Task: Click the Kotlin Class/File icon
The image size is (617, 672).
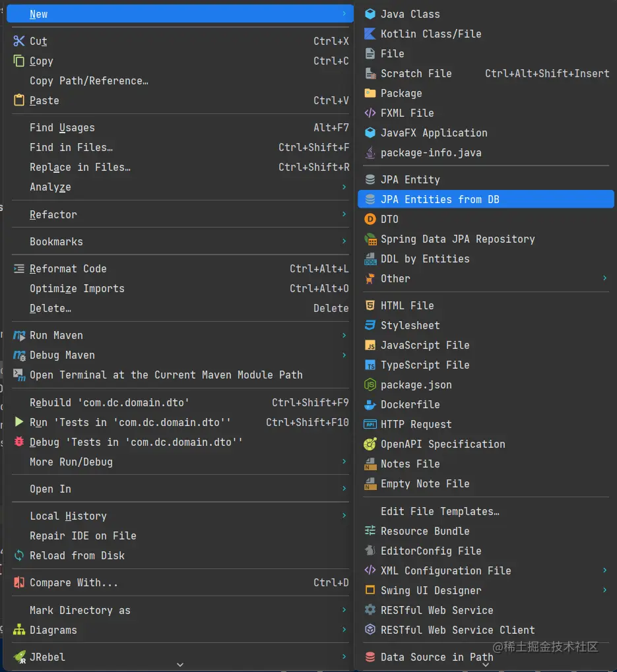Action: tap(370, 34)
